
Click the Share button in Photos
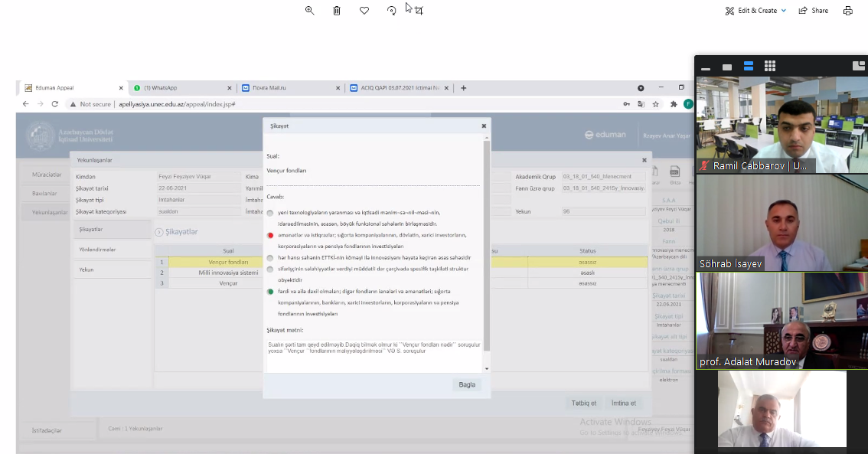813,11
